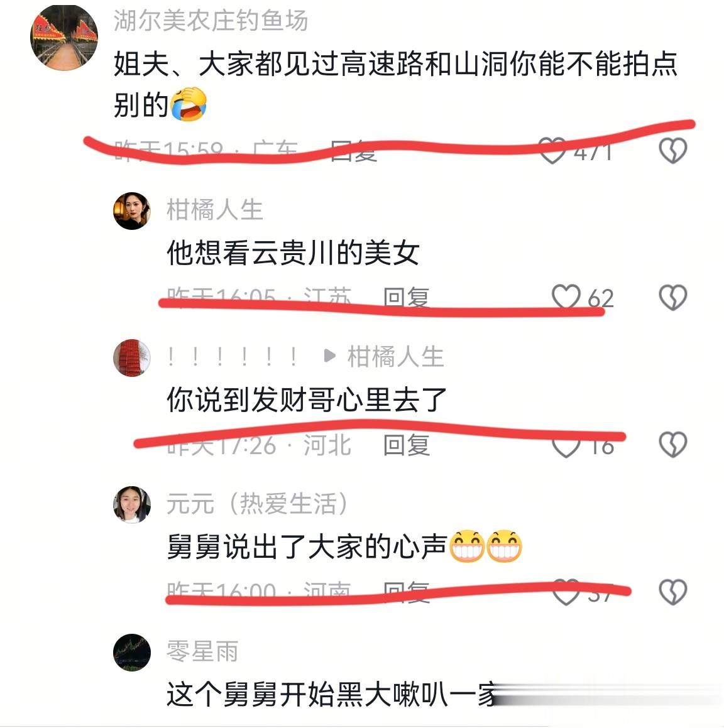Dislike 元元（热爱生活）'s comment

coord(673,592)
